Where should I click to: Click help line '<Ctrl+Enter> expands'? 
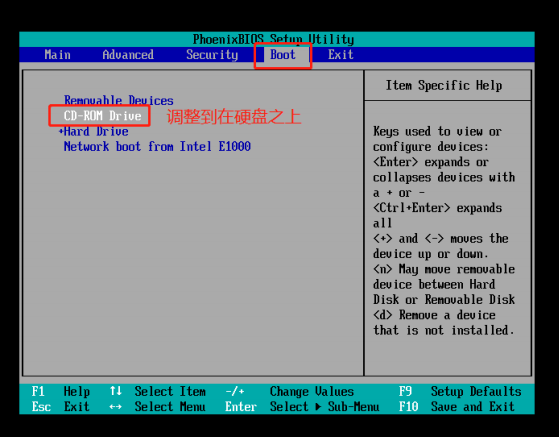point(437,208)
